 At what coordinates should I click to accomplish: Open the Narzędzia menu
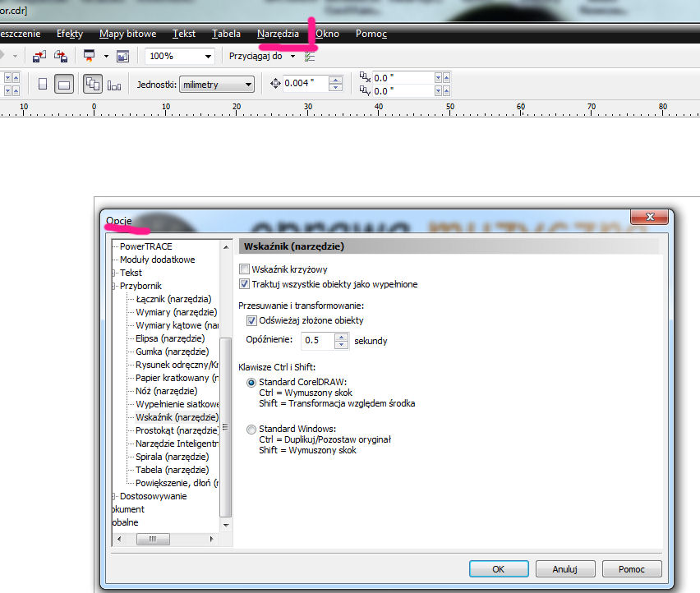278,34
